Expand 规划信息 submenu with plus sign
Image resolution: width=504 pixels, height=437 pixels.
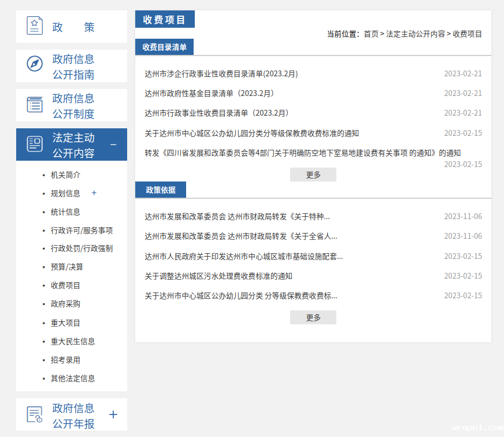[94, 193]
